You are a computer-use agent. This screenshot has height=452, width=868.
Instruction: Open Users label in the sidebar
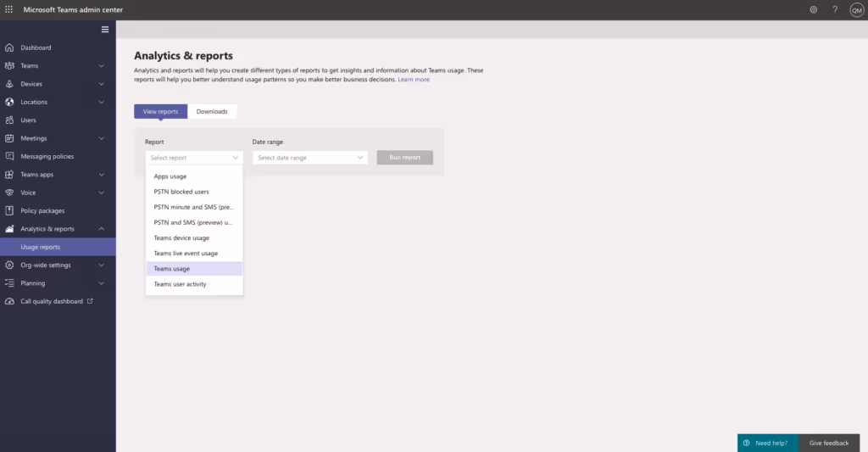(28, 120)
